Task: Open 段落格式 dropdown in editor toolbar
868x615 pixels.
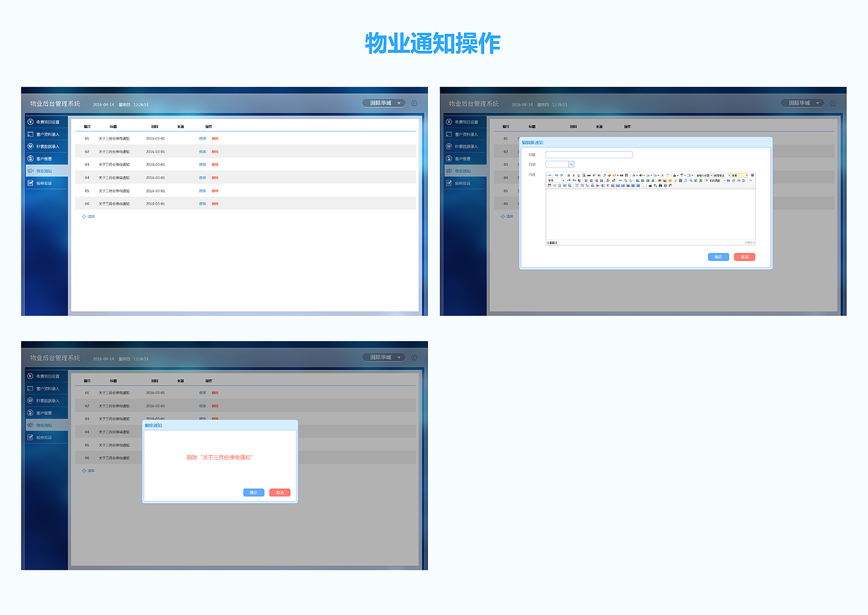Action: tap(721, 176)
